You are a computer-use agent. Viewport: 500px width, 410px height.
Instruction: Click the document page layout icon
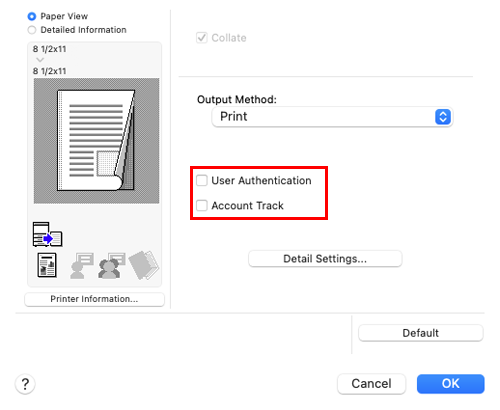tap(47, 265)
